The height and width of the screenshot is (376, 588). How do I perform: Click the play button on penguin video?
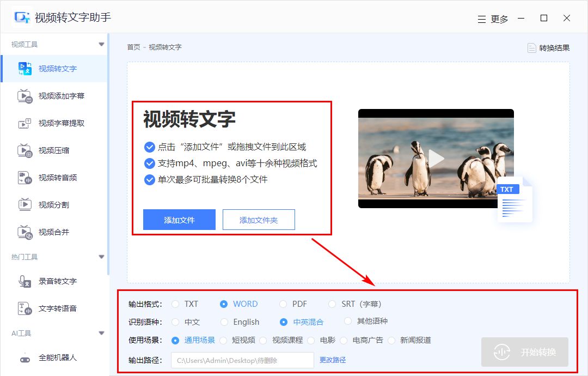(436, 159)
